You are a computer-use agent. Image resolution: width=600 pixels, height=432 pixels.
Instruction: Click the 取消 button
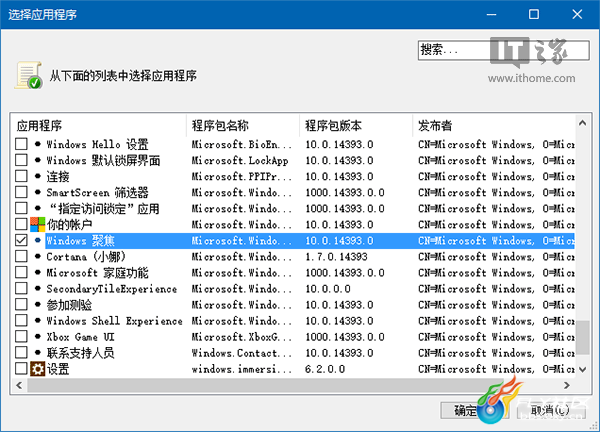pos(551,410)
